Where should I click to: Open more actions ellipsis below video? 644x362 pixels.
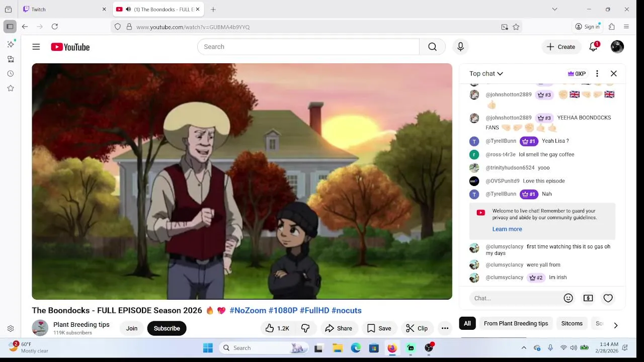(x=445, y=328)
